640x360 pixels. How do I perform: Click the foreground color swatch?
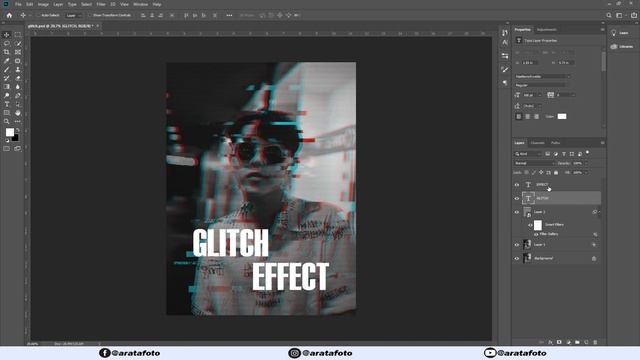click(9, 132)
